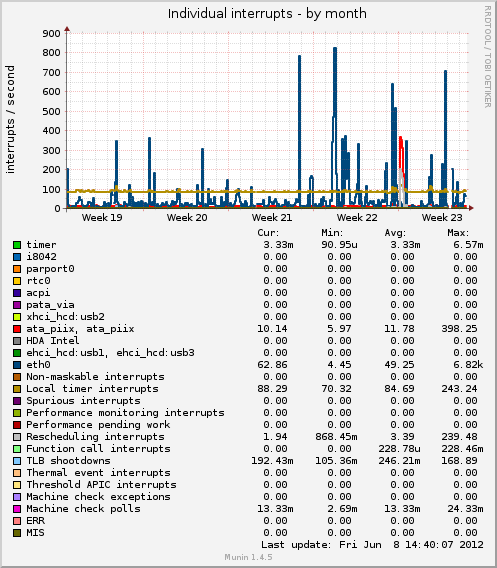This screenshot has width=497, height=568.
Task: Click the graph title Individual interrupts - by month
Action: [267, 14]
